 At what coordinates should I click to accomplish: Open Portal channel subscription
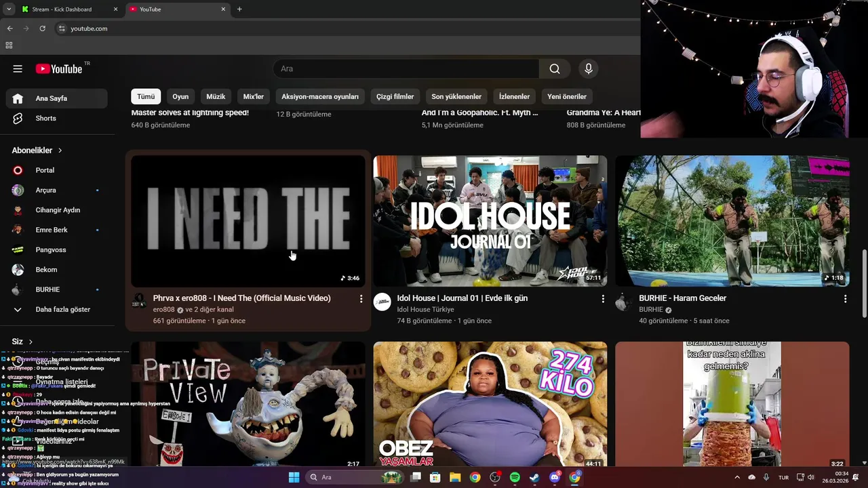click(57, 170)
